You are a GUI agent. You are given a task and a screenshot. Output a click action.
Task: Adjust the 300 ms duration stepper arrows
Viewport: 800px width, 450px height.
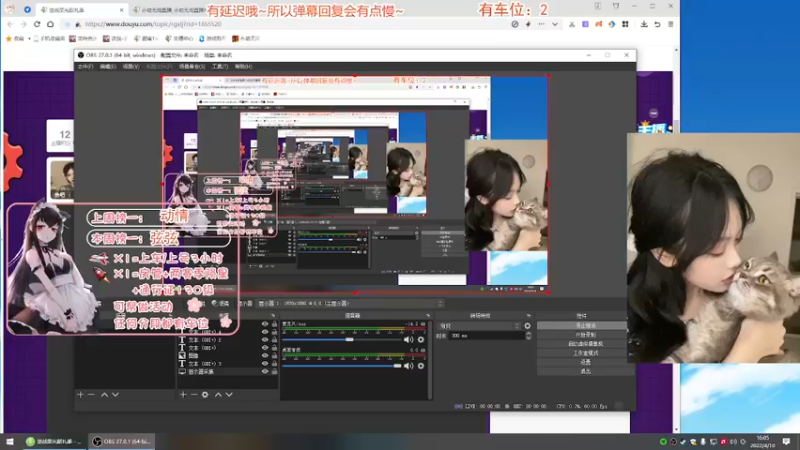click(x=528, y=336)
